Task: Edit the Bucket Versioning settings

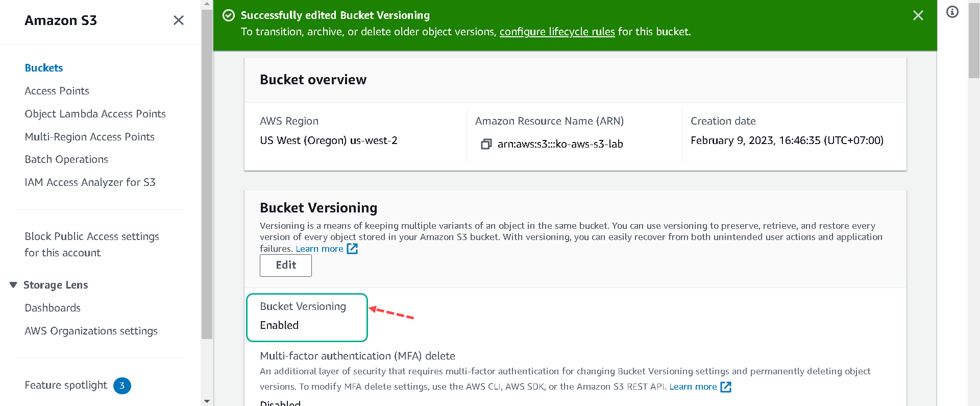Action: tap(286, 265)
